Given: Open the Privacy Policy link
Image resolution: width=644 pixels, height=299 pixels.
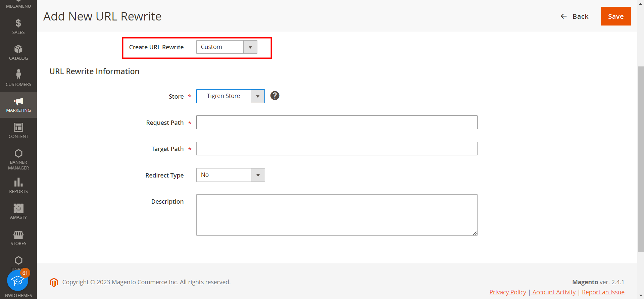Looking at the screenshot, I should 507,292.
